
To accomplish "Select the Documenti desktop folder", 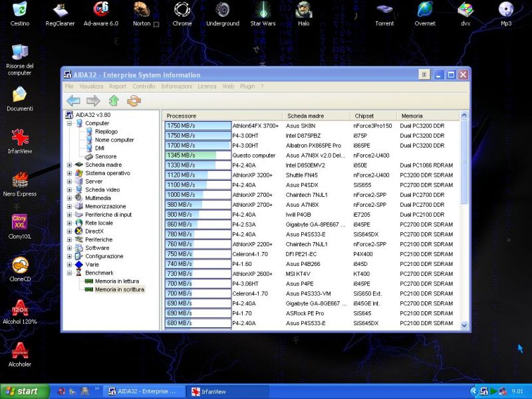I will [20, 99].
